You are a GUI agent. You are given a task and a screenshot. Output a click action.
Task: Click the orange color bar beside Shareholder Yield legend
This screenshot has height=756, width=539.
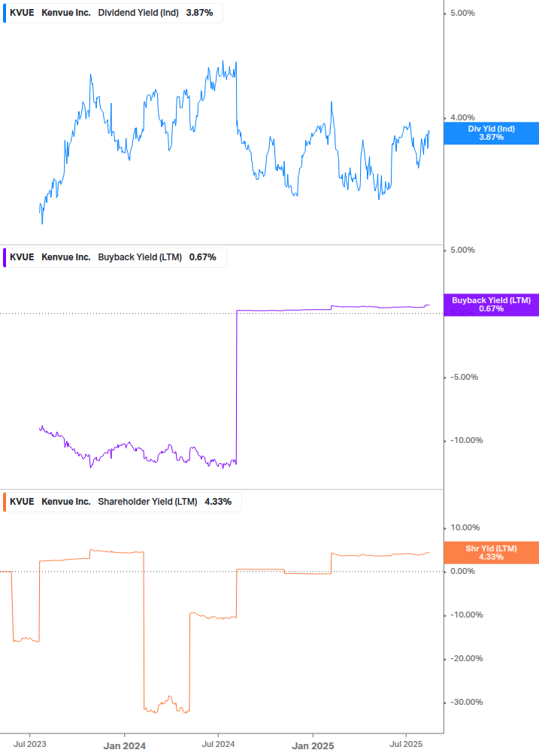[x=5, y=502]
